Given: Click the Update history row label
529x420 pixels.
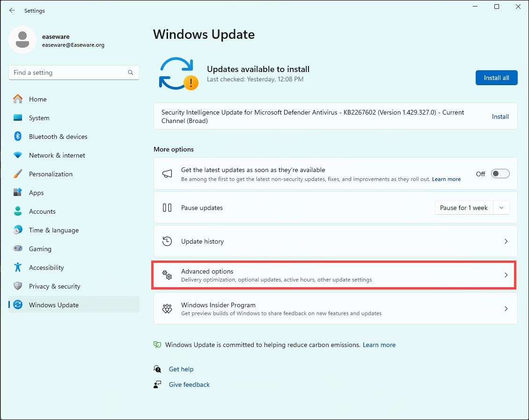Looking at the screenshot, I should (x=202, y=241).
